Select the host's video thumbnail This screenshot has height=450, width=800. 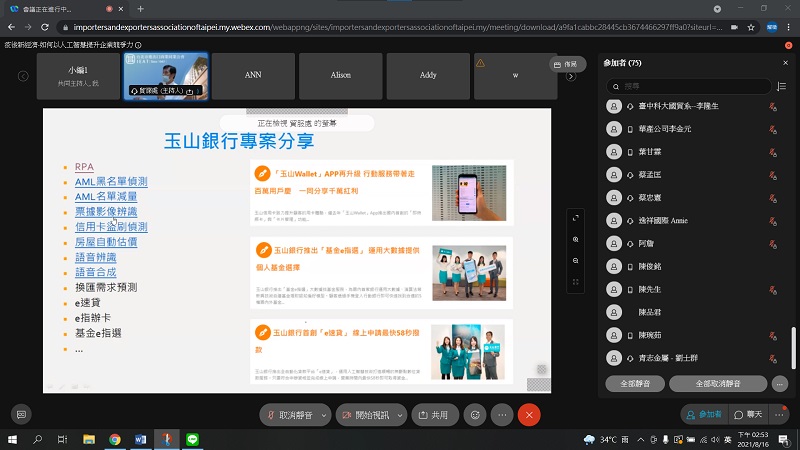[x=166, y=76]
